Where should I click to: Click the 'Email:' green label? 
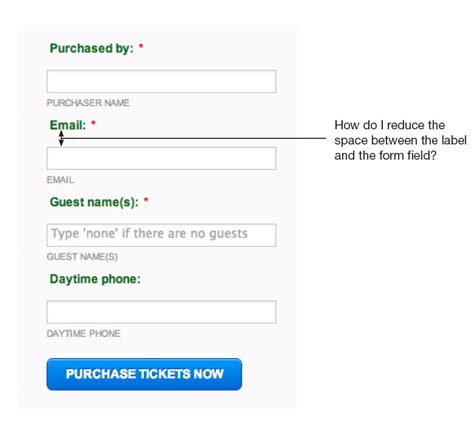click(x=68, y=125)
